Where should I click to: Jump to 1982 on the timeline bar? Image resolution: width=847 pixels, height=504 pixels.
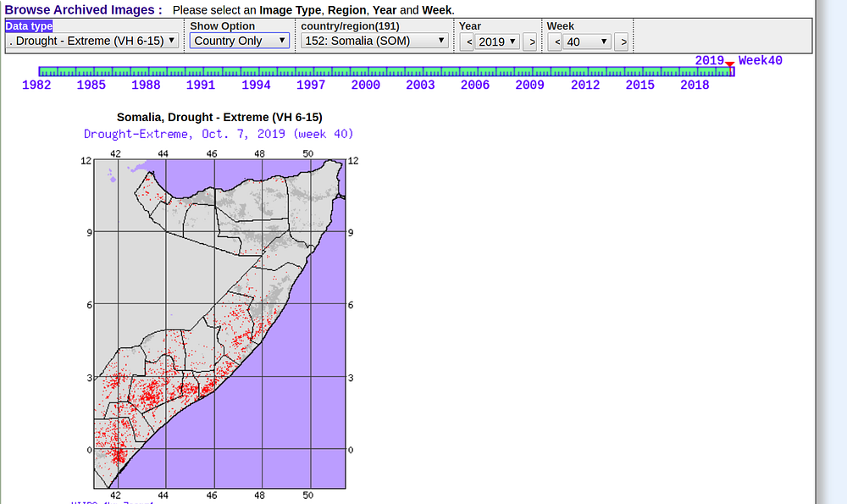[36, 85]
